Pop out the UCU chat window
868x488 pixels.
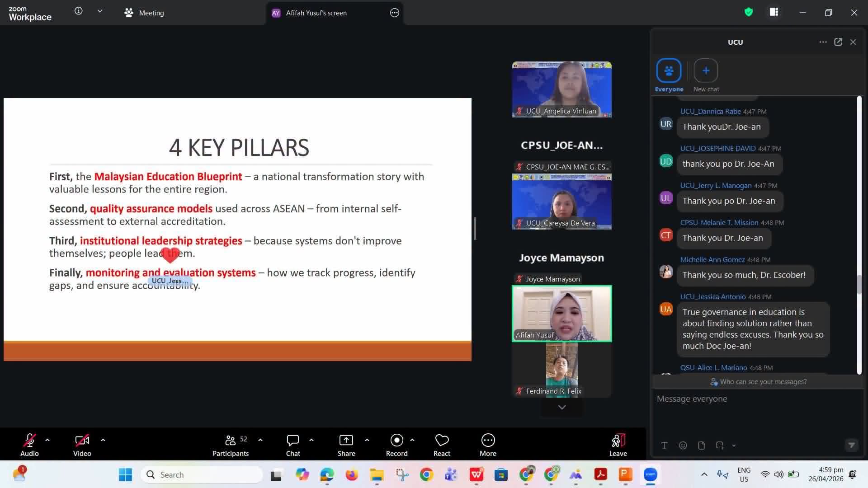pyautogui.click(x=838, y=42)
